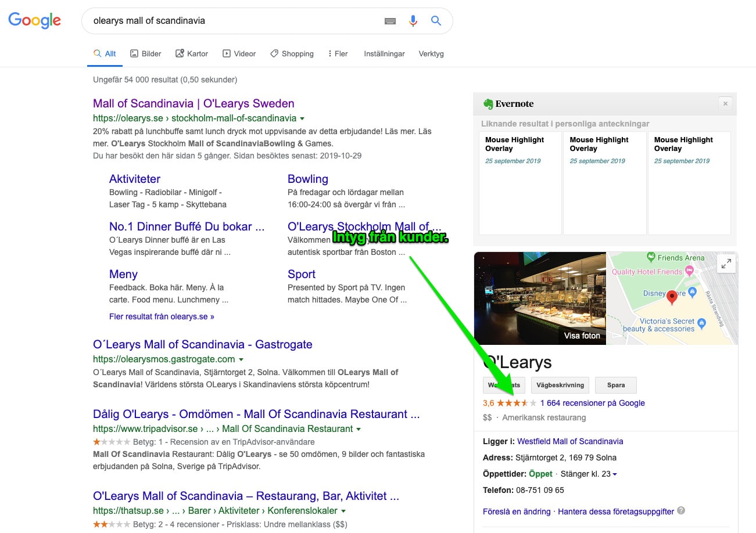This screenshot has height=533, width=756.
Task: Open the Aktiviteter sitelink
Action: click(135, 179)
